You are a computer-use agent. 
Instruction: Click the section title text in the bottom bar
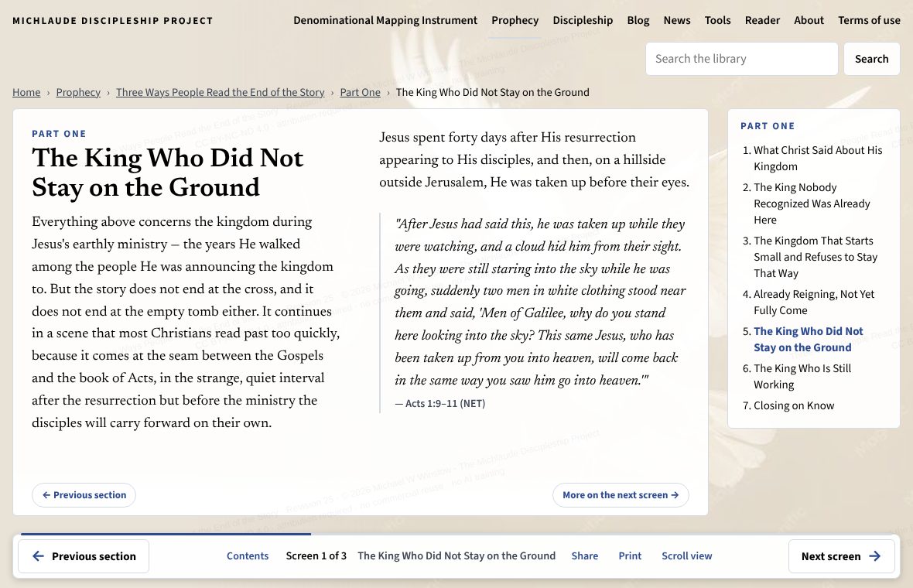[x=456, y=556]
